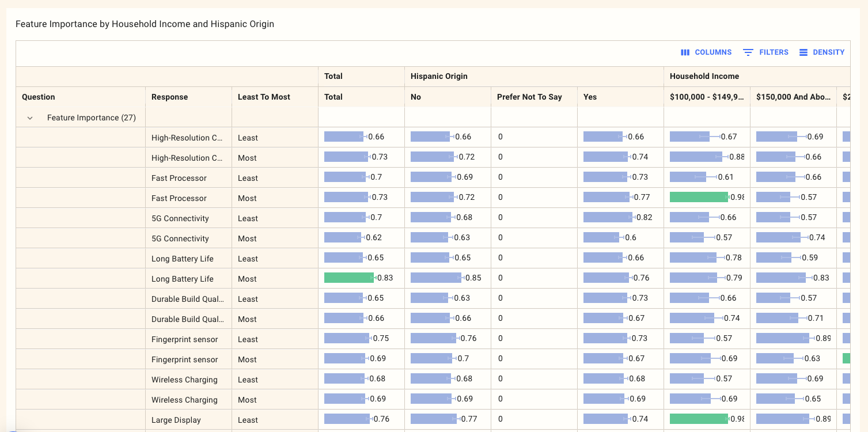Click the Density lines icon
The height and width of the screenshot is (432, 868).
[803, 52]
